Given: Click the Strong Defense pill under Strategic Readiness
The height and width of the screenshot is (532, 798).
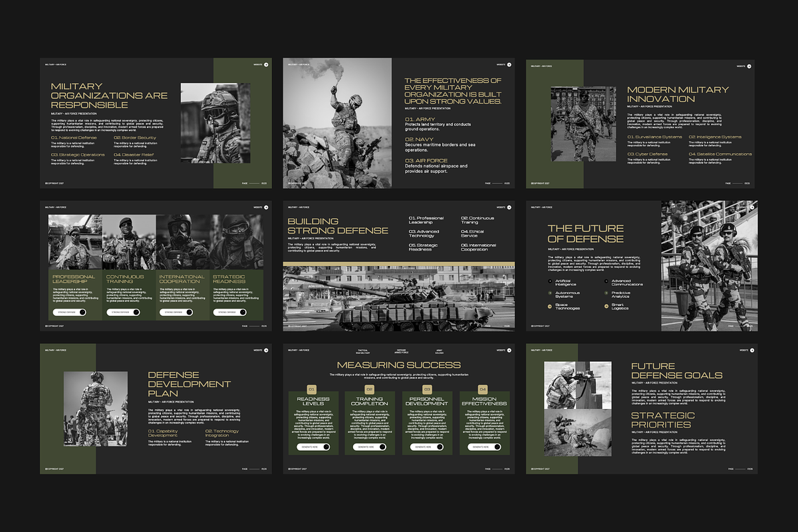Looking at the screenshot, I should coord(230,312).
